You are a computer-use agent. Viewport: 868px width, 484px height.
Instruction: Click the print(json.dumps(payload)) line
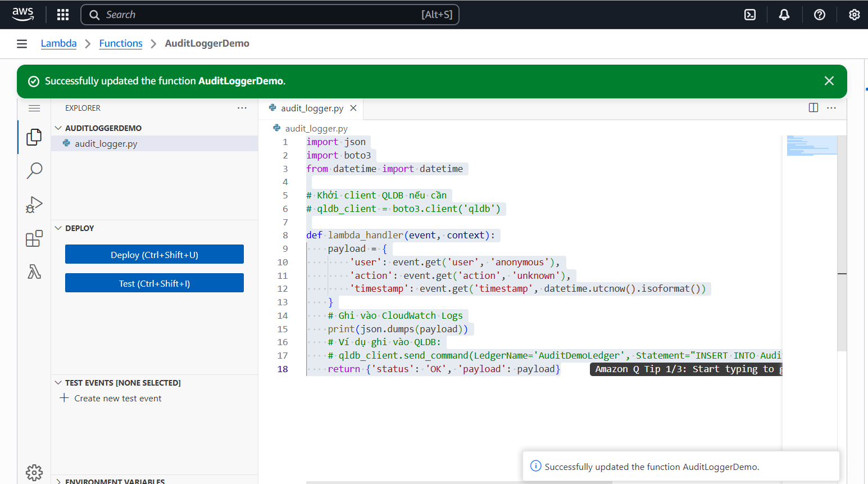point(398,329)
